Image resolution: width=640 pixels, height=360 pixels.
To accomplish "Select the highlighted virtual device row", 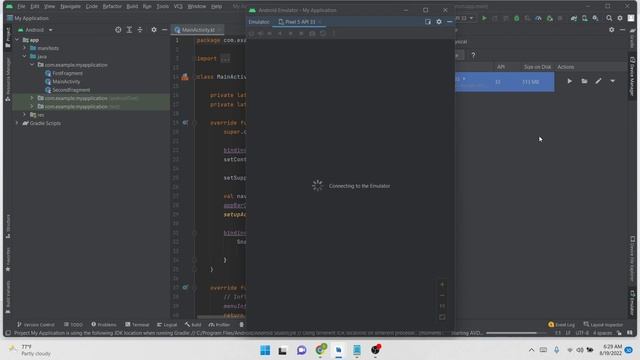I will [504, 82].
